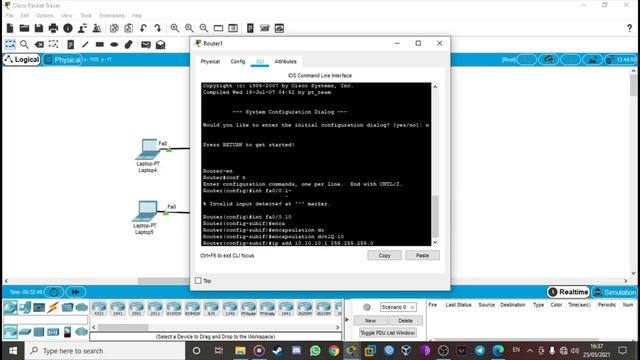Select the Draw Rectangle tool

(x=100, y=44)
